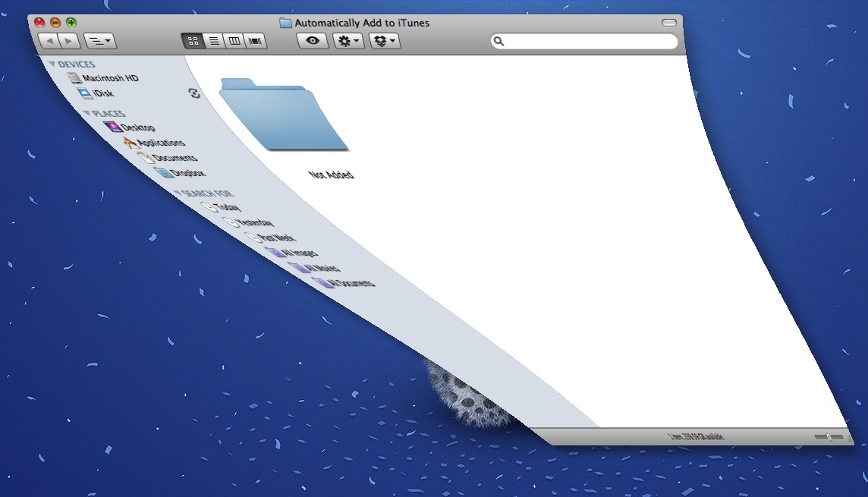Click the iDisk sync icon

[194, 93]
